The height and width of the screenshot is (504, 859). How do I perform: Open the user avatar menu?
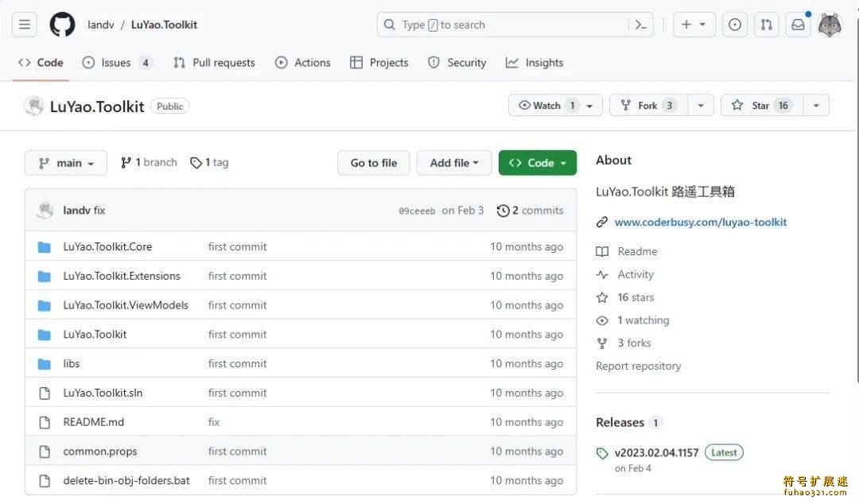(830, 25)
